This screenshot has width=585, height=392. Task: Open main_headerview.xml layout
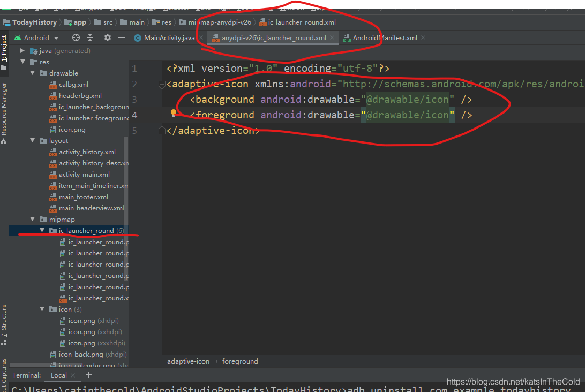coord(87,208)
